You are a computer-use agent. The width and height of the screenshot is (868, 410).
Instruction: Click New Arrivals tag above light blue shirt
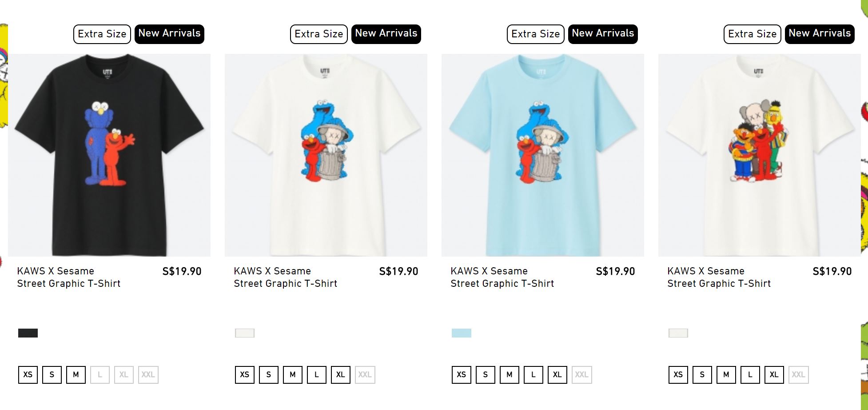603,34
